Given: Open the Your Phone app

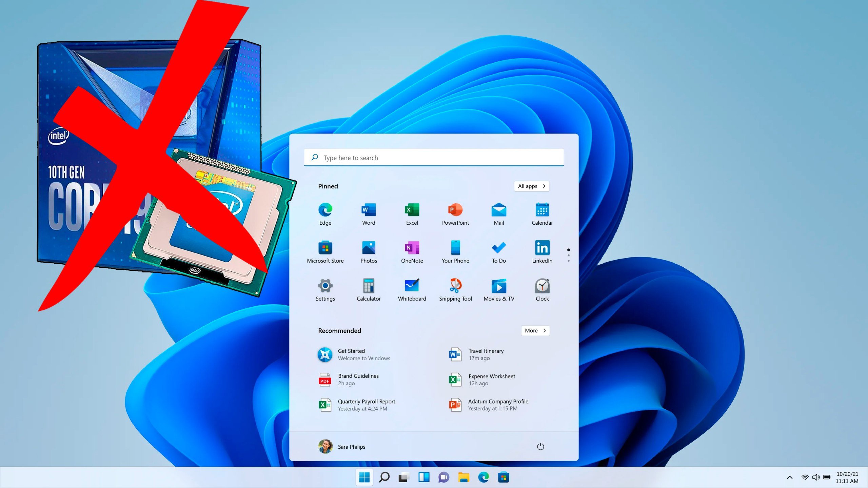Looking at the screenshot, I should click(x=455, y=252).
